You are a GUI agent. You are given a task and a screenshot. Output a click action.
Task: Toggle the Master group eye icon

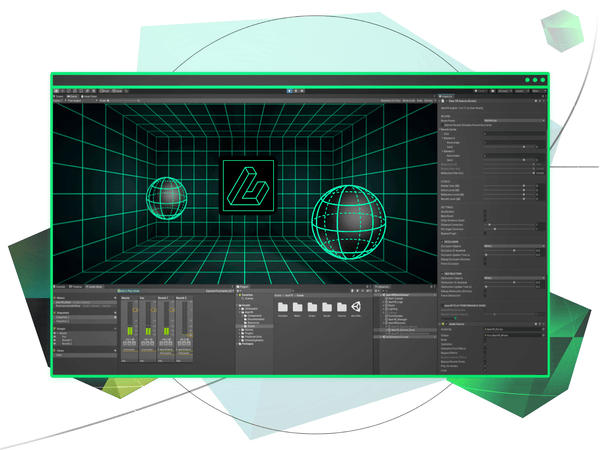point(55,333)
